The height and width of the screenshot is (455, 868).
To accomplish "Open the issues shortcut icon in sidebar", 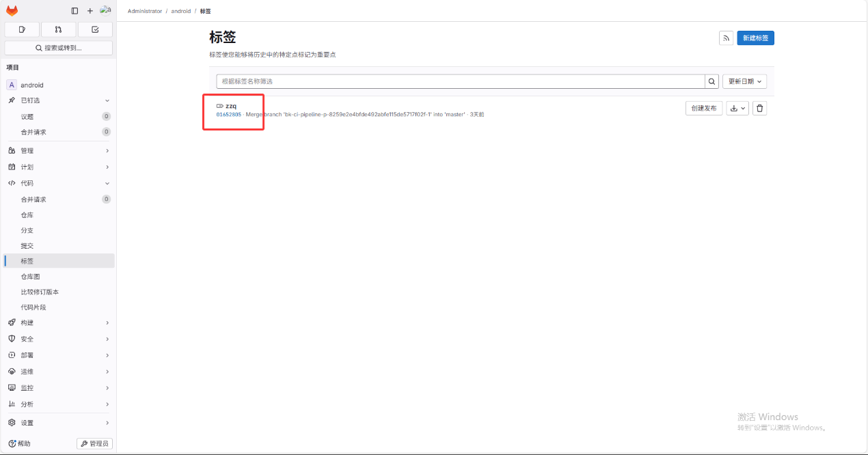I will [22, 29].
